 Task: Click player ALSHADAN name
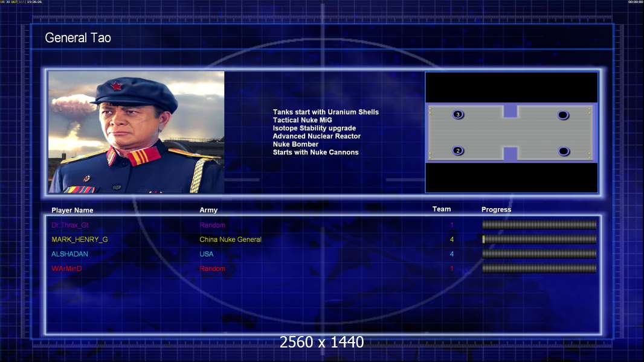click(69, 254)
